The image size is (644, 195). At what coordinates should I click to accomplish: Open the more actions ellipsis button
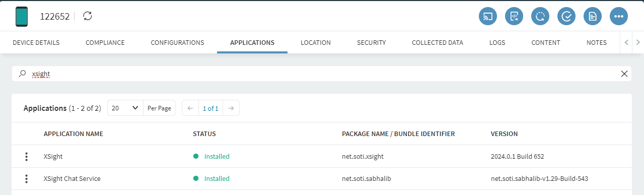click(x=619, y=16)
